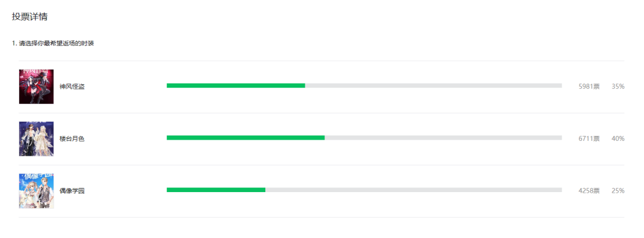
Task: Click the gray unfilled bar of 楼台月色
Action: click(443, 138)
